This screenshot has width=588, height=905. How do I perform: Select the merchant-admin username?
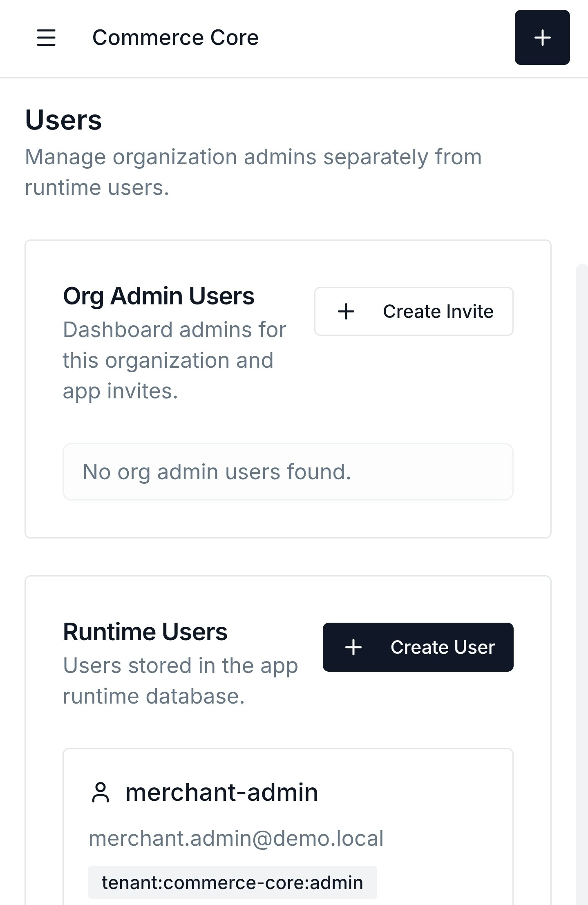[221, 793]
